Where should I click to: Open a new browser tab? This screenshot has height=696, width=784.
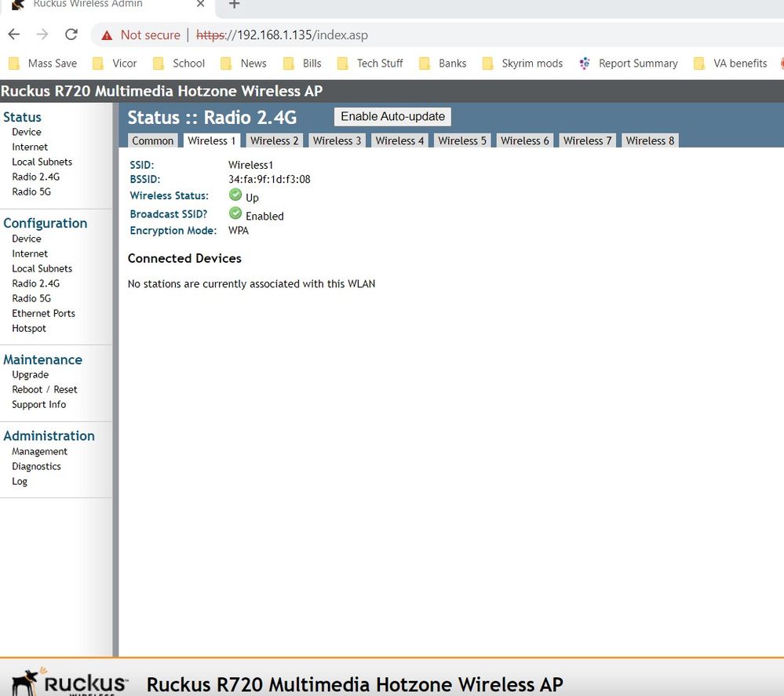coord(233,5)
